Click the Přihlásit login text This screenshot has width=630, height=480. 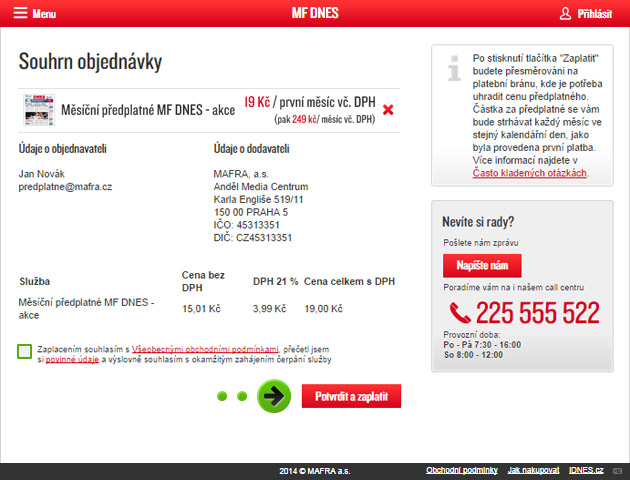coord(595,14)
